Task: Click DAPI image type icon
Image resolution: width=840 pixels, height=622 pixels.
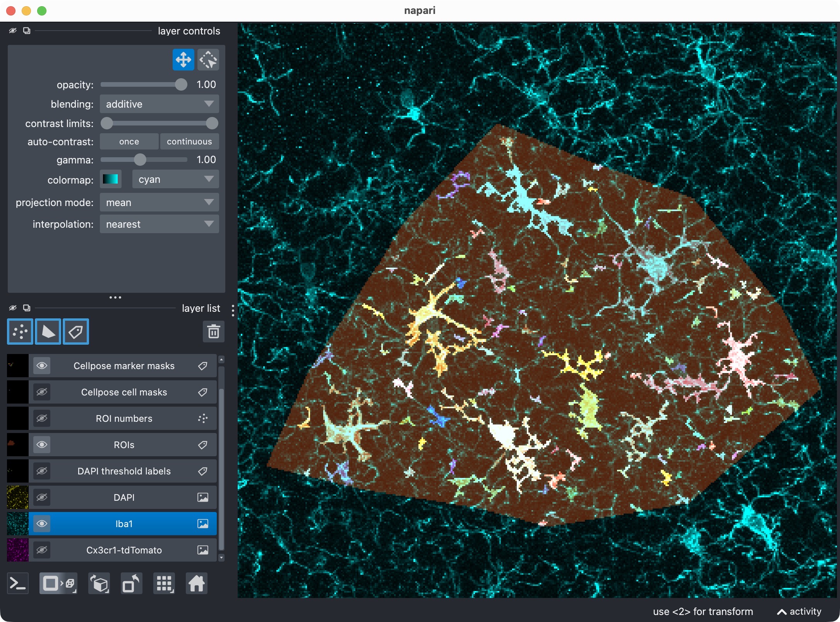Action: click(203, 498)
